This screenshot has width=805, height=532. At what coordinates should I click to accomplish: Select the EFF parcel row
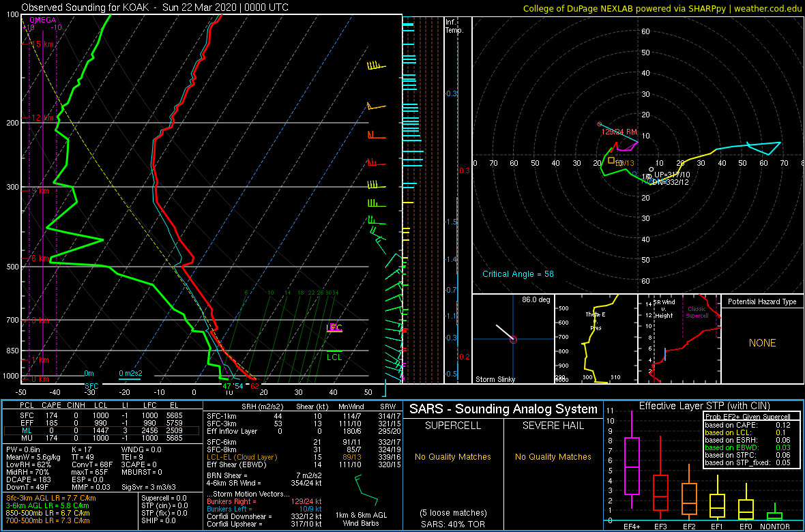coord(102,423)
